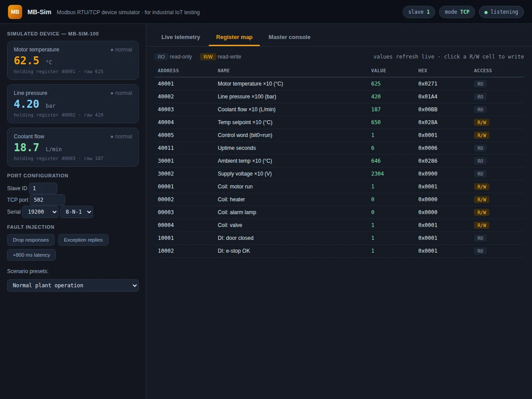Click the listening status indicator pill
Screen dimensions: 532x399
pos(501,12)
